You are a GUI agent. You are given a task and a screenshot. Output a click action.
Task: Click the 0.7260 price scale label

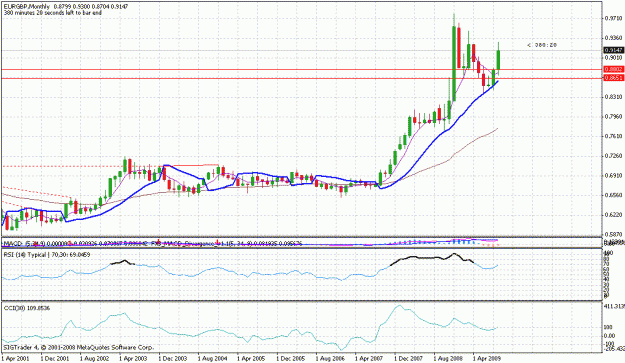(614, 156)
